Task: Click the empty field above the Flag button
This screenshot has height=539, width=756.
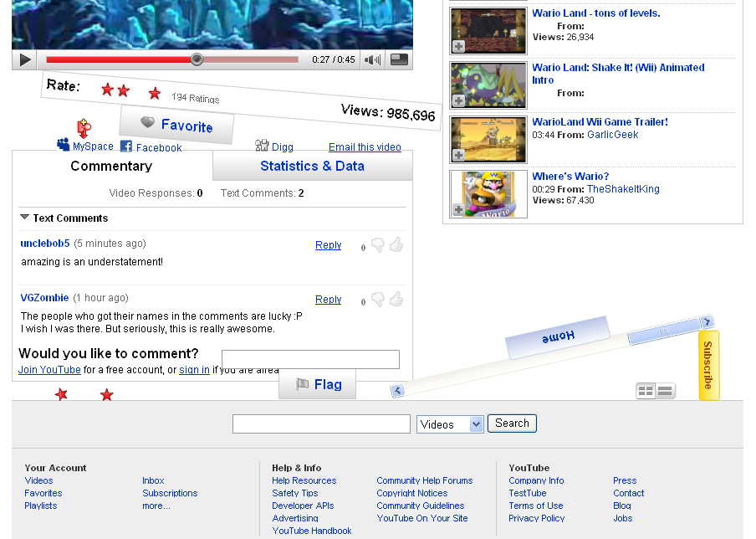Action: click(310, 360)
